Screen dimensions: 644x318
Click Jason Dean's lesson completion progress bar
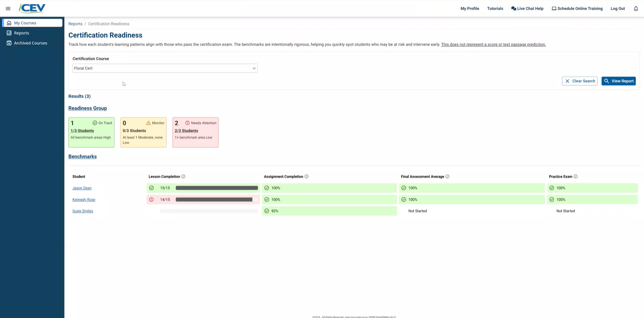tap(217, 188)
